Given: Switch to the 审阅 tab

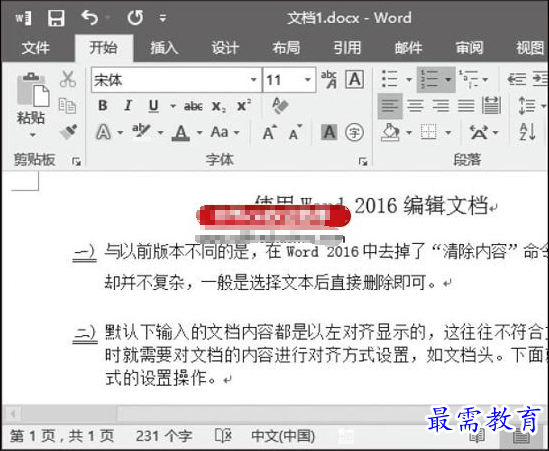Looking at the screenshot, I should point(470,48).
